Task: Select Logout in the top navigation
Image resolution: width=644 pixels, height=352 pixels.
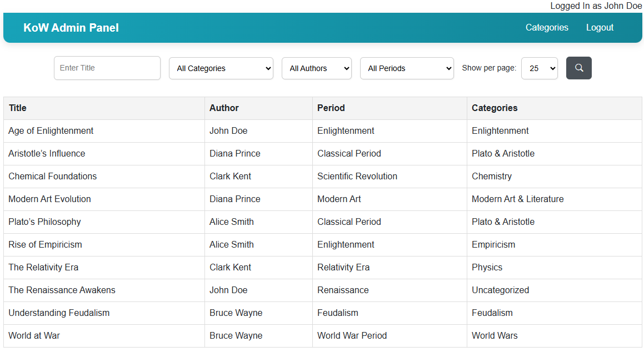Action: (600, 28)
